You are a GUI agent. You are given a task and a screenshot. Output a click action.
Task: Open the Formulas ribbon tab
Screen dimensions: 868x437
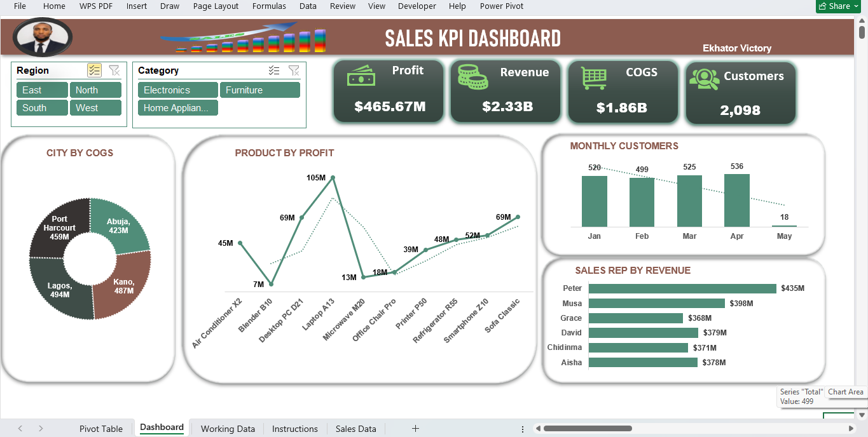coord(269,6)
